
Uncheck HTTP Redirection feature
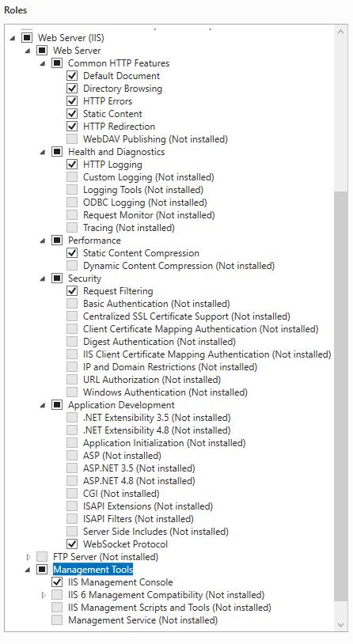click(72, 127)
